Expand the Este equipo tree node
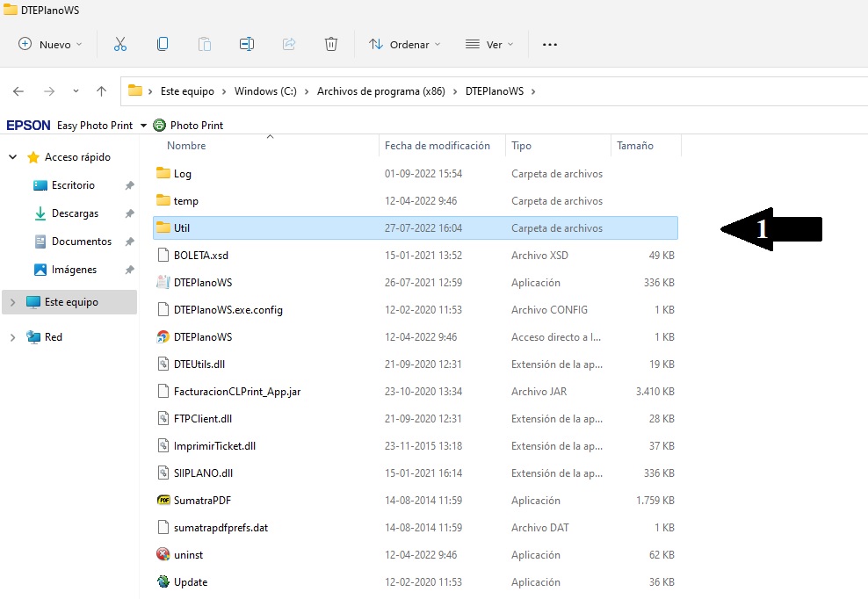 (x=12, y=302)
